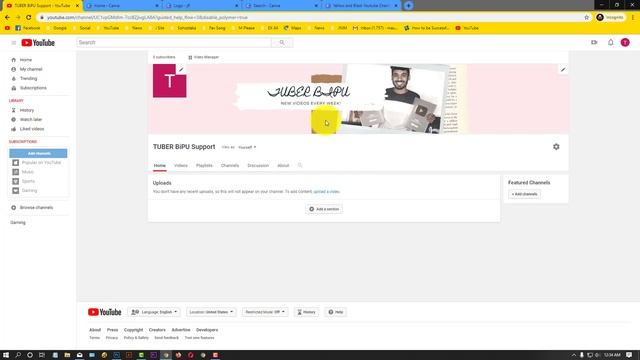Image resolution: width=640 pixels, height=360 pixels.
Task: Search the channel using tab-row magnifier
Action: 300,165
